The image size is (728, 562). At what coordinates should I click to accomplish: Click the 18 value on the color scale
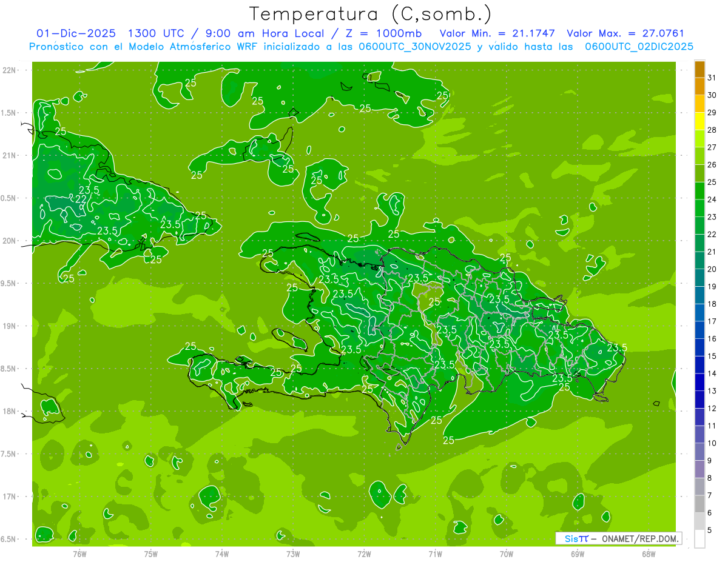tap(712, 304)
